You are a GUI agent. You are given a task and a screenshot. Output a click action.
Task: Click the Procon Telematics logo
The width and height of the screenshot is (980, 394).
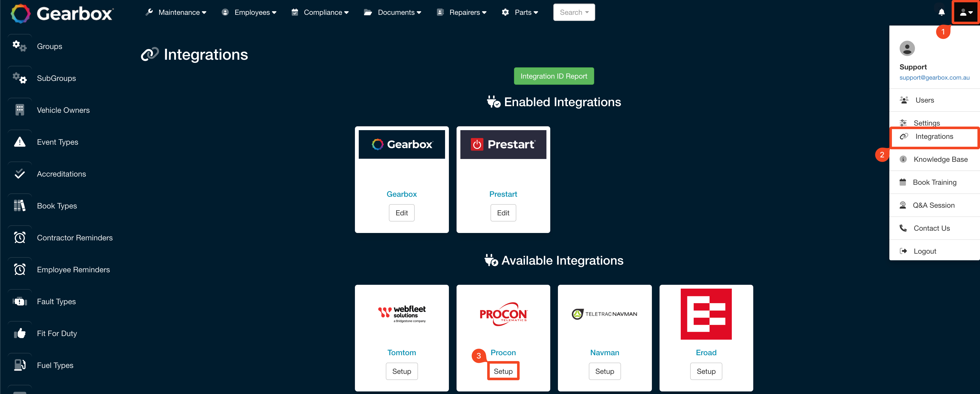coord(503,314)
